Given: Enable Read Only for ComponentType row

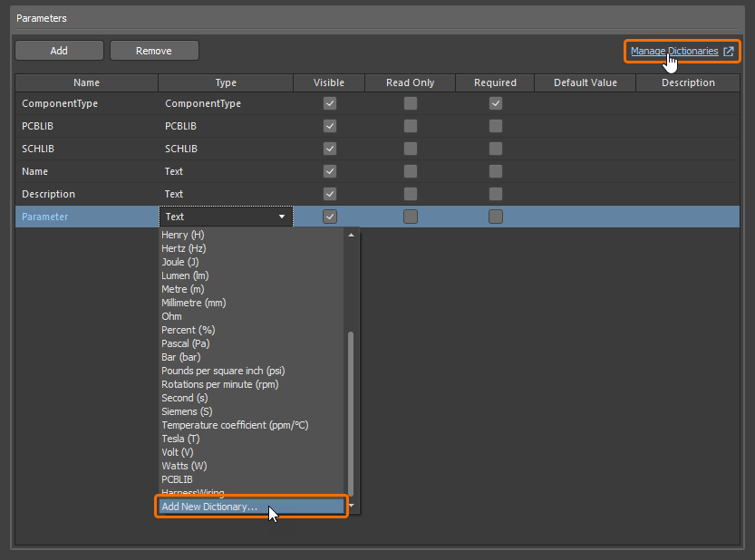Looking at the screenshot, I should tap(411, 103).
